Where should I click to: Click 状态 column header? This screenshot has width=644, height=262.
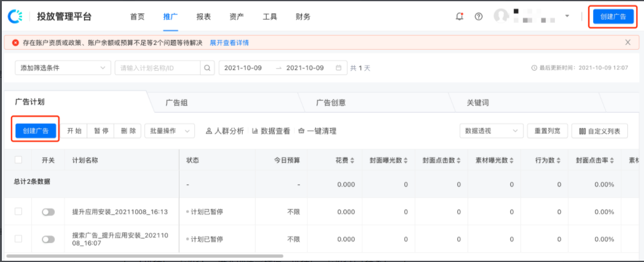(x=192, y=161)
